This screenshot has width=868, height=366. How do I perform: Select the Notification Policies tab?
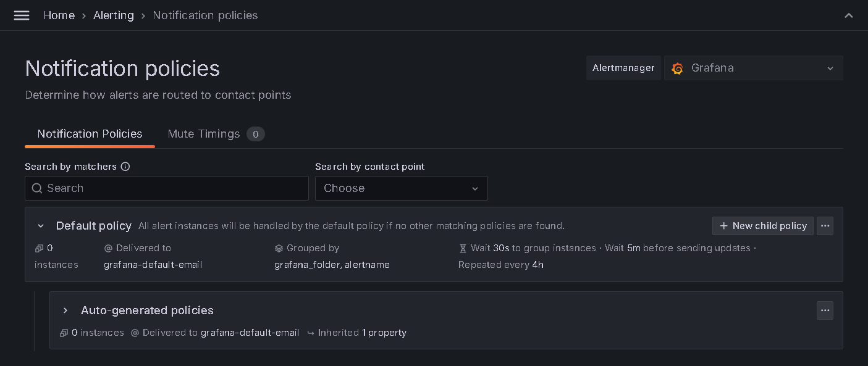point(90,134)
